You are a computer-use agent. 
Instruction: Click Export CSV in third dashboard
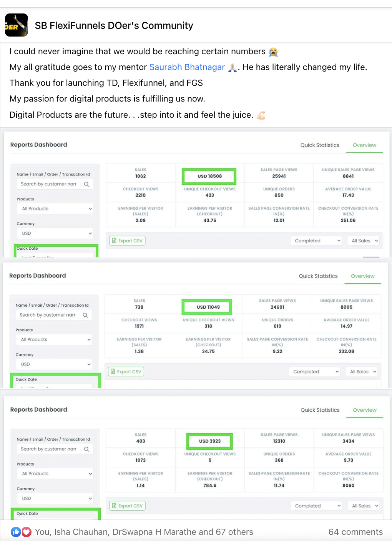[128, 506]
